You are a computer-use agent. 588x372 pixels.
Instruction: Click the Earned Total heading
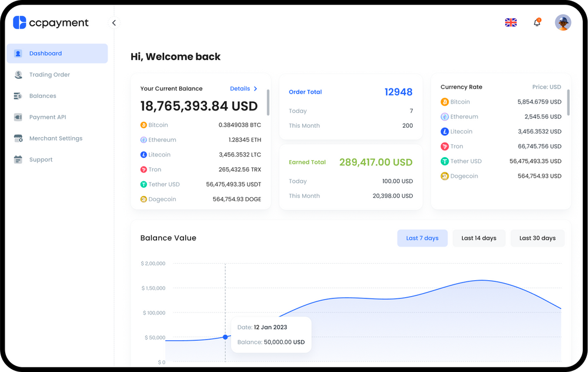point(307,162)
